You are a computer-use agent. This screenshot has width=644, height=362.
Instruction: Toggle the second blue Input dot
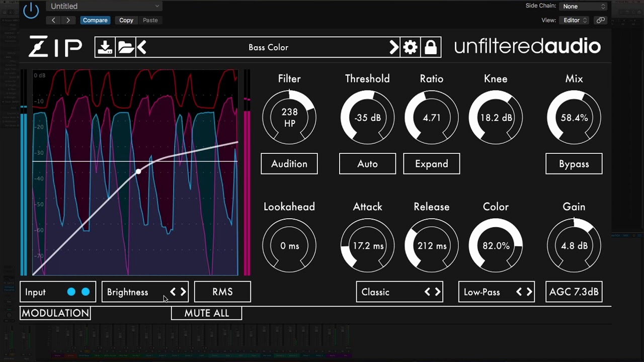(x=86, y=292)
